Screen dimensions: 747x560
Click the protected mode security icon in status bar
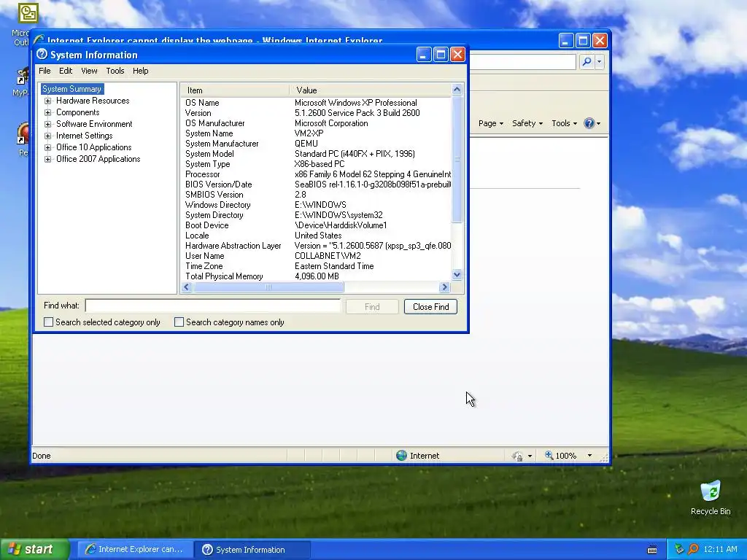517,456
